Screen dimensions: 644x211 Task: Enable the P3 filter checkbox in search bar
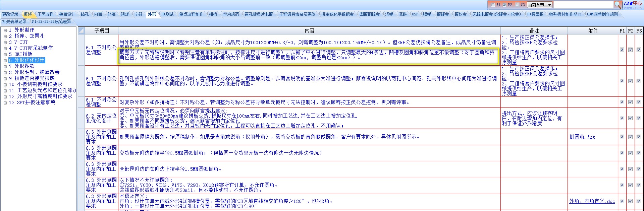[517, 5]
